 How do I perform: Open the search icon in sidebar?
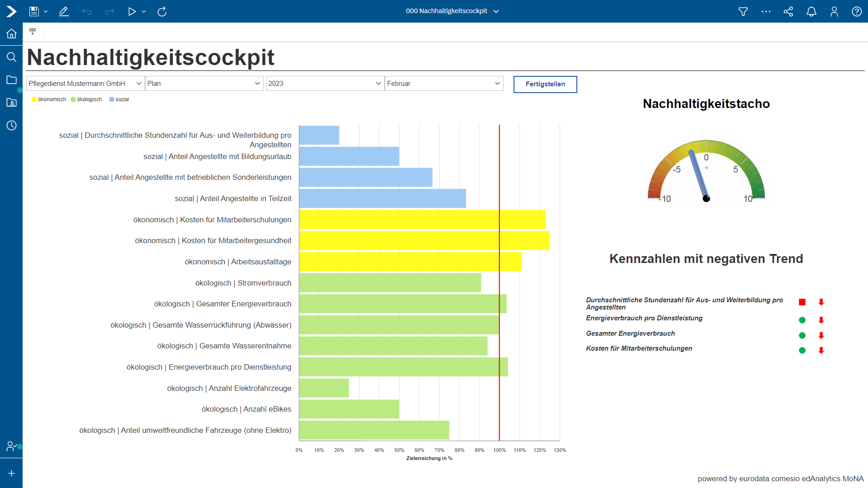tap(11, 57)
